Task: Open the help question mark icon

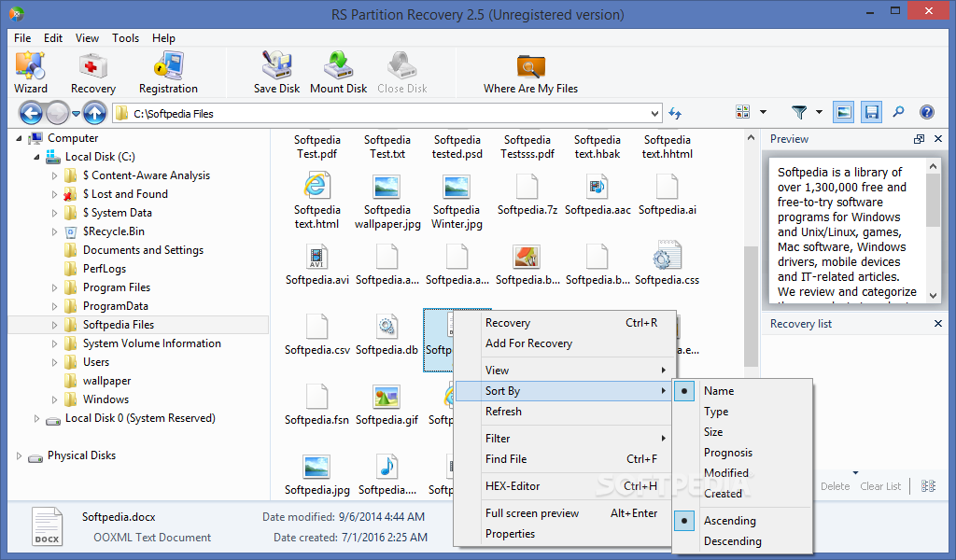Action: click(927, 112)
